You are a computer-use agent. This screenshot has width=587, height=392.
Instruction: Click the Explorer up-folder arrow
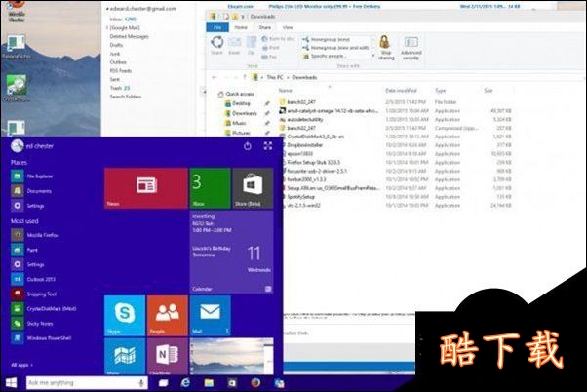[x=245, y=77]
